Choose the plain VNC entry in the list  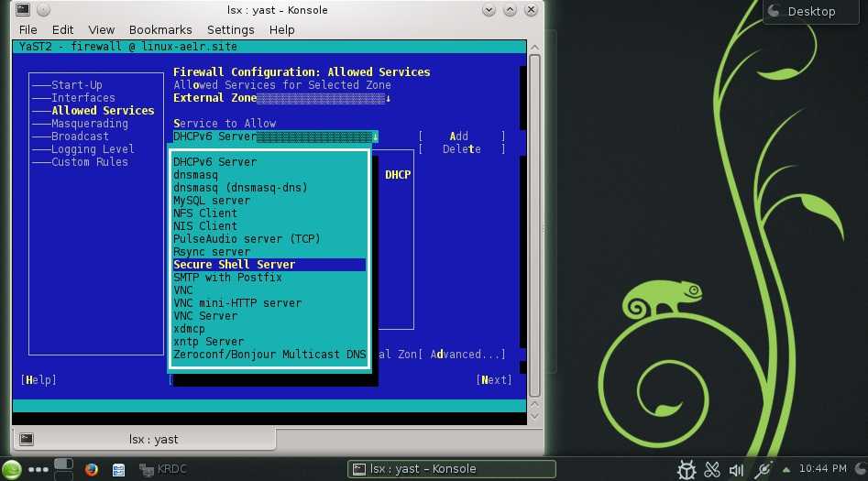pos(269,290)
